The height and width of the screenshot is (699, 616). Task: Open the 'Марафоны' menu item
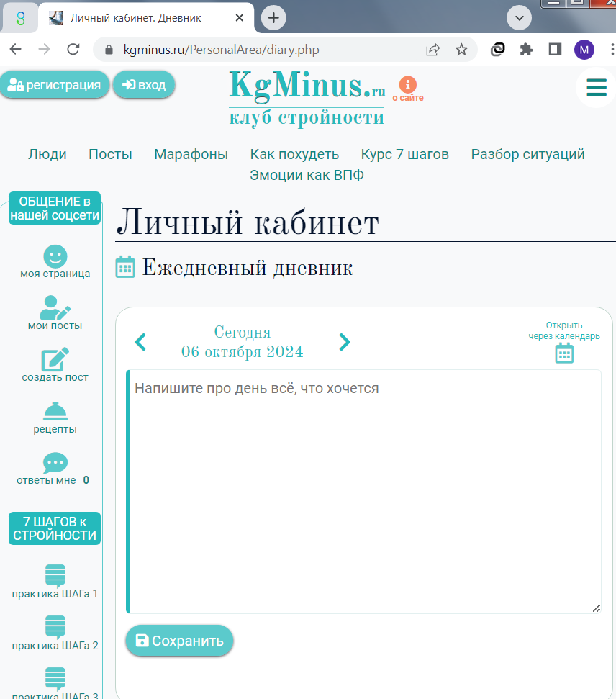coord(191,154)
